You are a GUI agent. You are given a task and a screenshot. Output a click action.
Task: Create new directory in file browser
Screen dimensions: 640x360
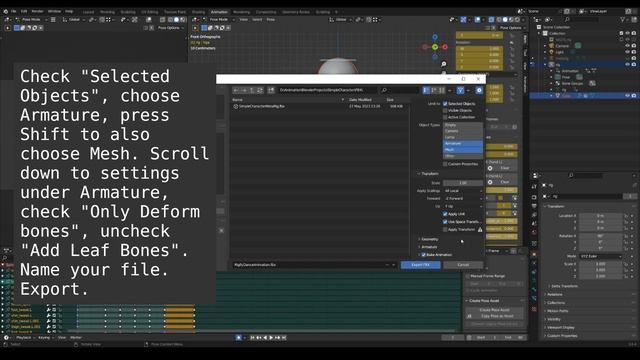point(271,90)
